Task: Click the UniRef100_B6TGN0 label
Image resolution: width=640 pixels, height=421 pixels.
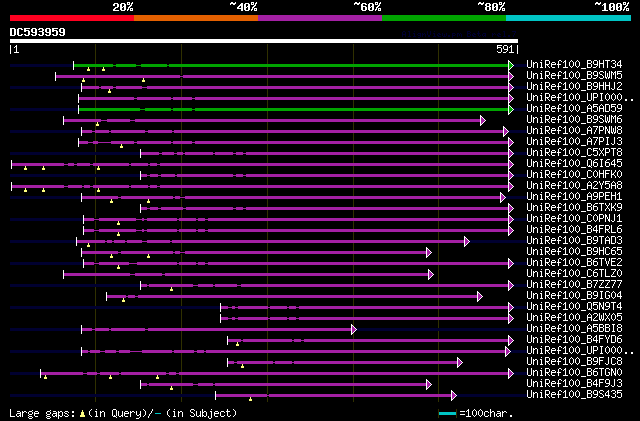Action: click(574, 373)
